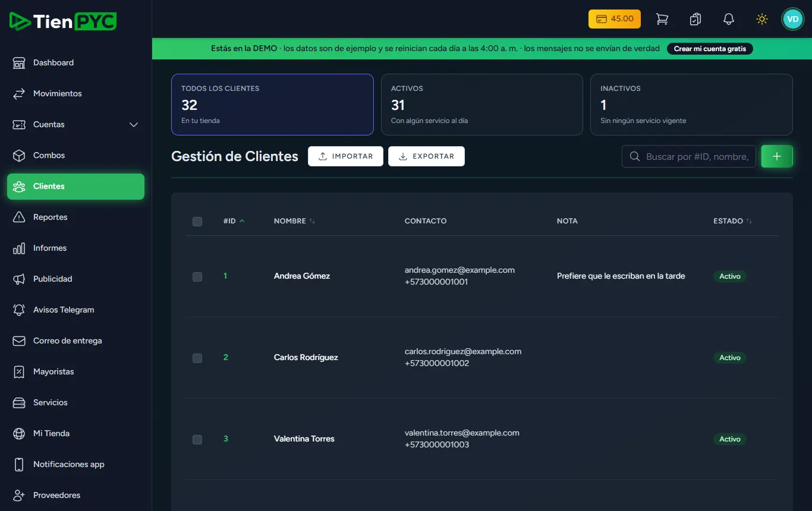Click the Activo badge for Valentina Torres
The height and width of the screenshot is (511, 812).
730,439
